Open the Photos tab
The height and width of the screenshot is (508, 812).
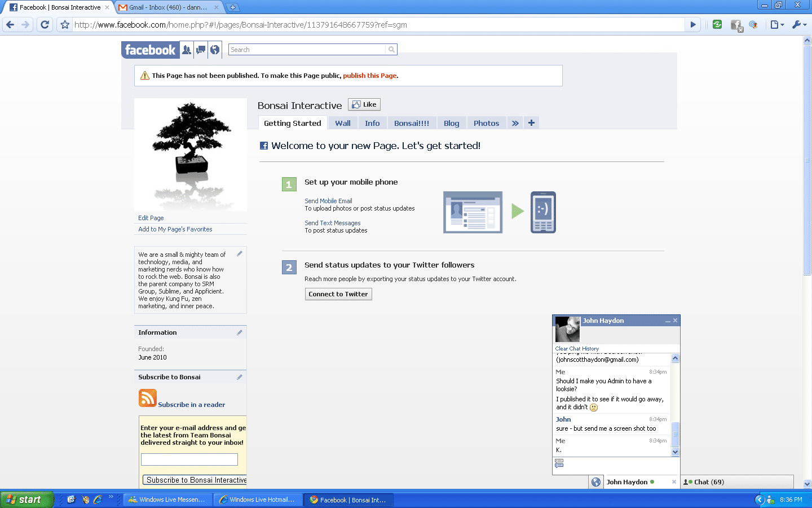486,123
